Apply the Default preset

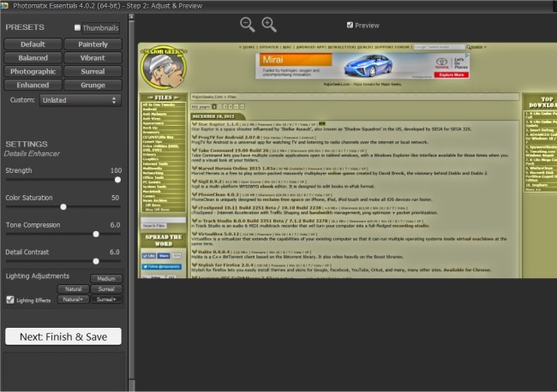click(x=33, y=45)
